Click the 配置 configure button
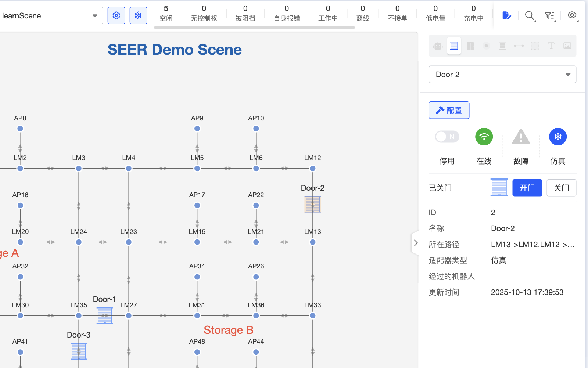This screenshot has width=588, height=368. point(449,110)
